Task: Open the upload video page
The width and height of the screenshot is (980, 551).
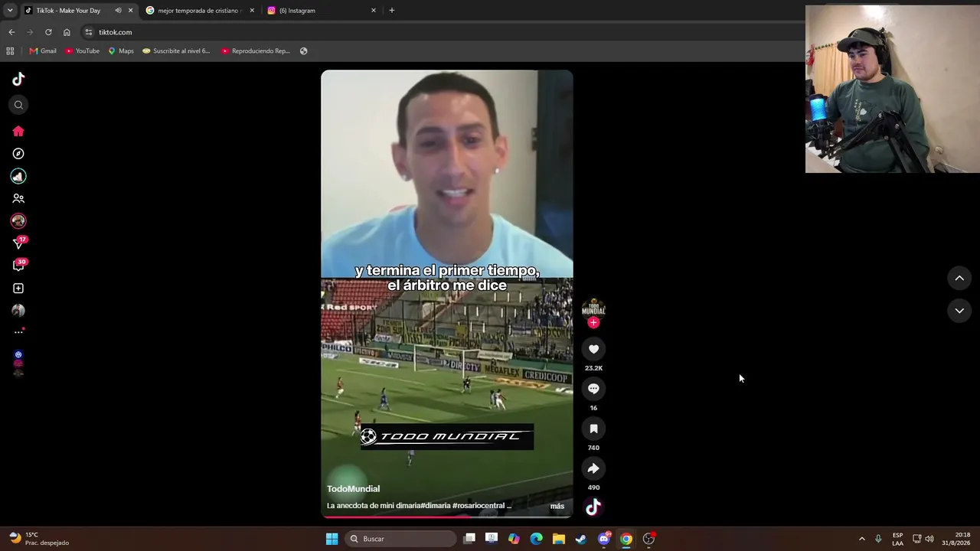Action: [x=18, y=289]
